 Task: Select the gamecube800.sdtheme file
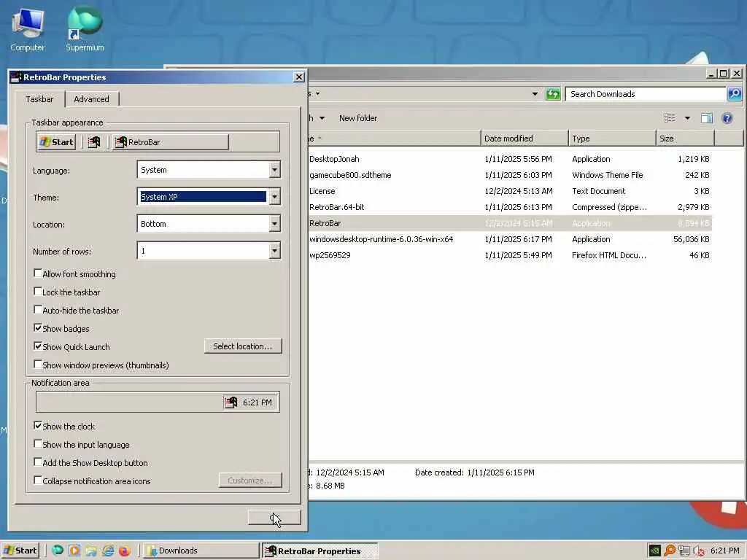tap(350, 175)
